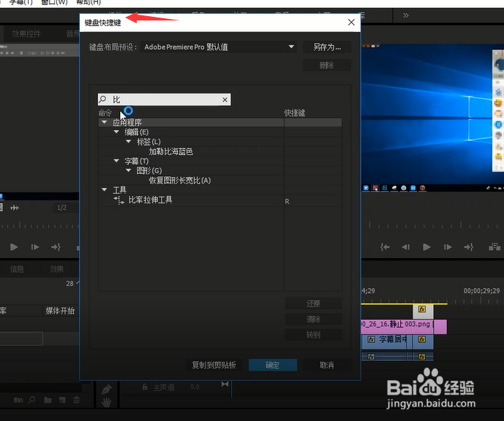504x421 pixels.
Task: Click 复制到剪贴板 button
Action: pos(214,365)
